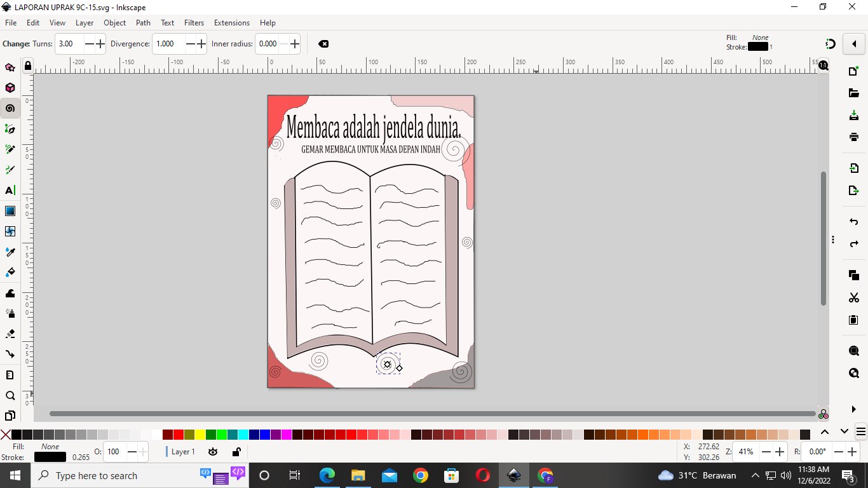This screenshot has height=488, width=868.
Task: Save the document
Action: [854, 115]
